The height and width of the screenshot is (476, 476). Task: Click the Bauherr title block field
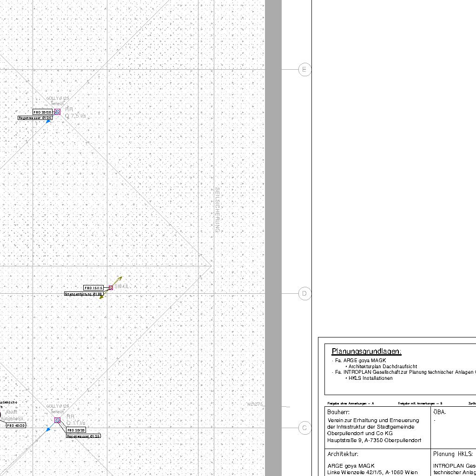pos(338,412)
